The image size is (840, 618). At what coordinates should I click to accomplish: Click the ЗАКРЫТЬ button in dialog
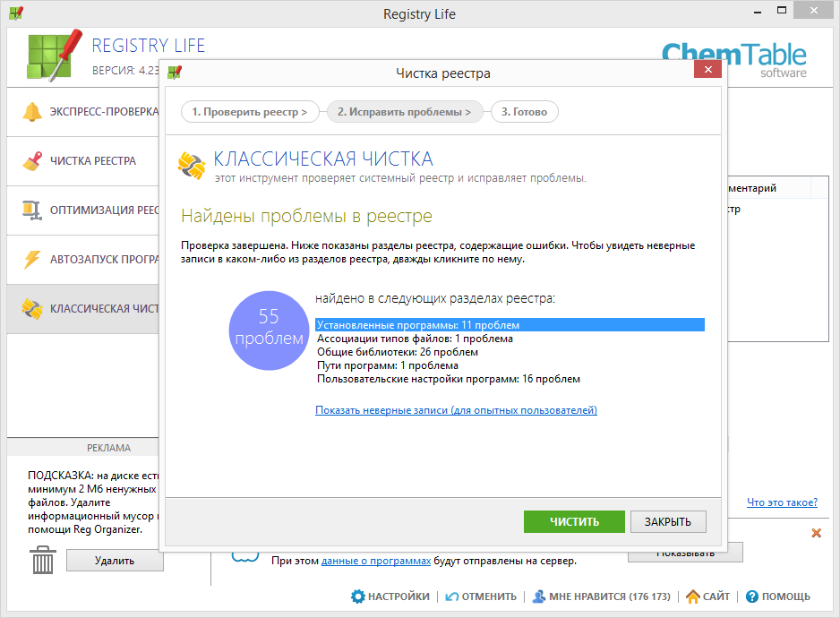point(668,521)
